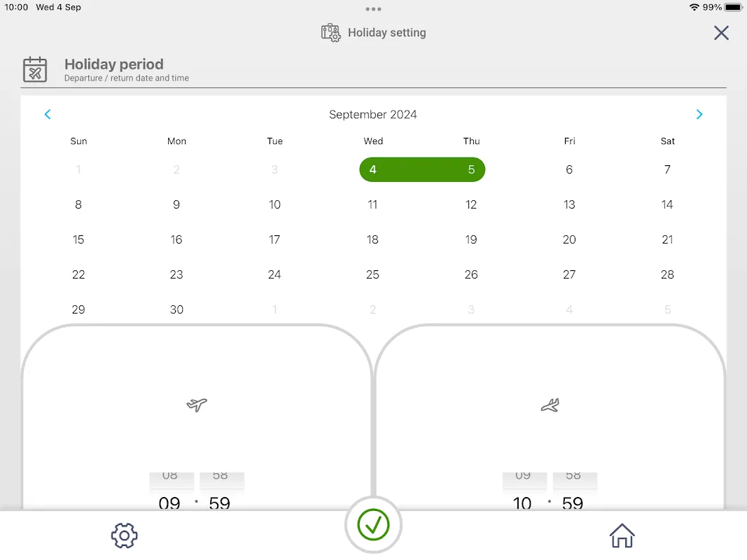Tap the departure airplane icon
This screenshot has height=560, width=747.
(196, 405)
